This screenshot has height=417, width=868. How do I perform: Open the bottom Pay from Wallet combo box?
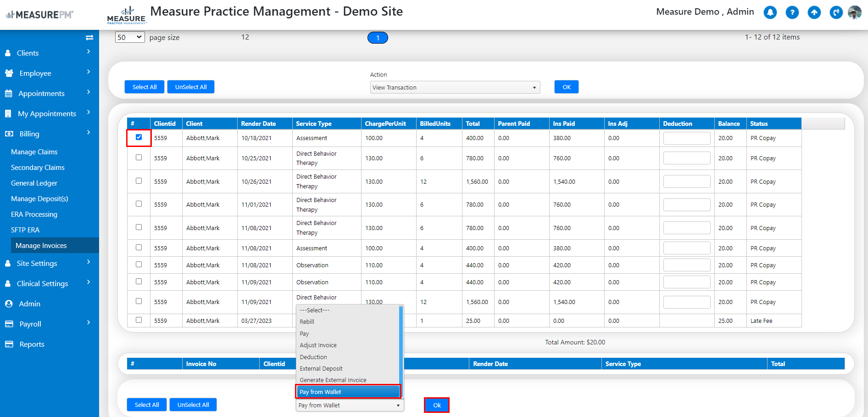click(x=350, y=406)
